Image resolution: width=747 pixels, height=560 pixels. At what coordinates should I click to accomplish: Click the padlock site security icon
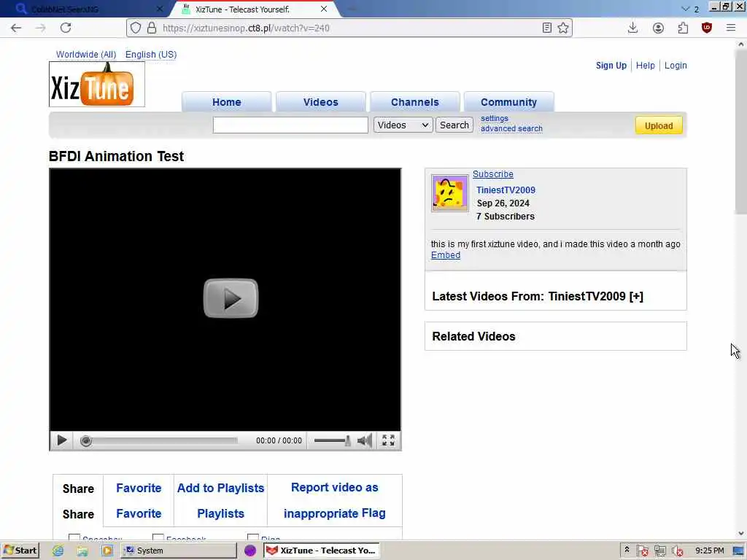point(152,28)
